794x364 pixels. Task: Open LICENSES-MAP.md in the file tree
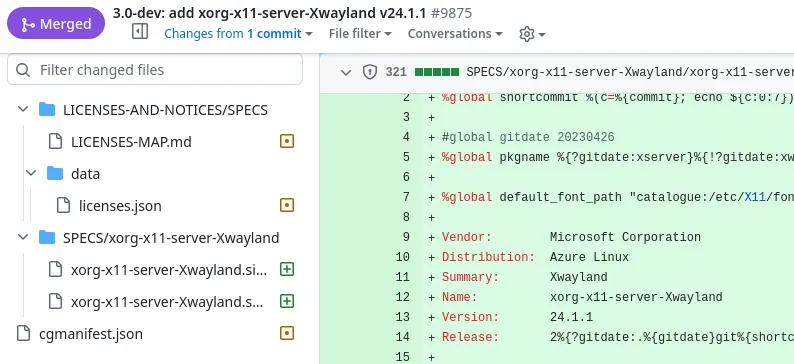131,142
